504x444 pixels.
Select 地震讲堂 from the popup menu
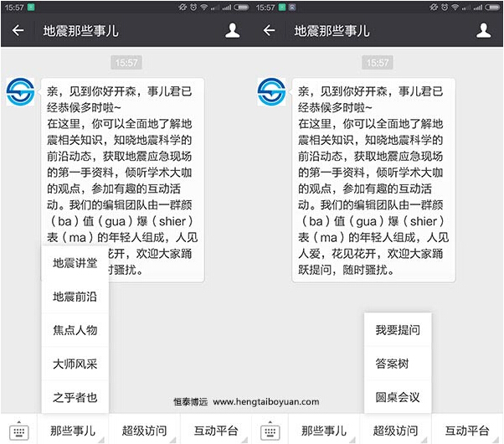(75, 263)
